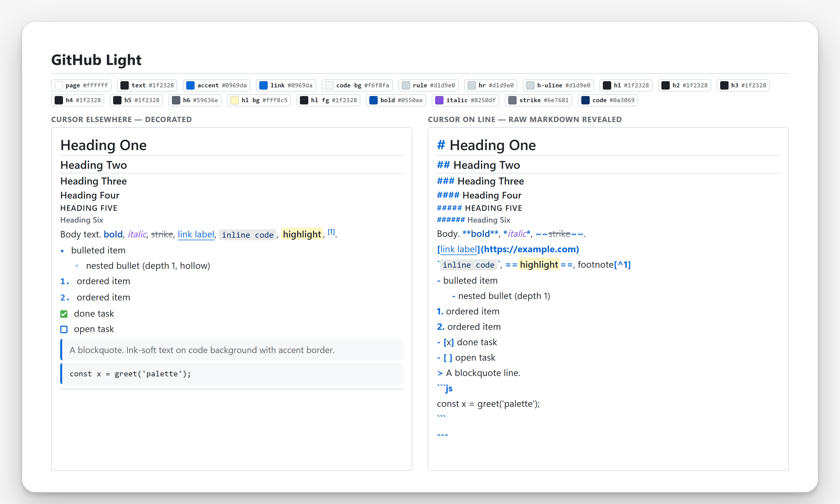Click the (https://example.com) URL text
Screen dimensions: 840x504
click(x=530, y=249)
